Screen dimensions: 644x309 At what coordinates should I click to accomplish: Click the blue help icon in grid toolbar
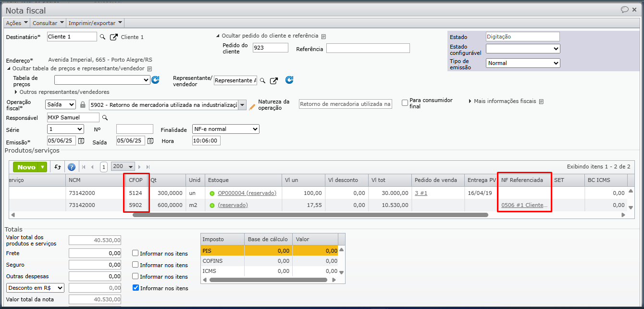72,167
